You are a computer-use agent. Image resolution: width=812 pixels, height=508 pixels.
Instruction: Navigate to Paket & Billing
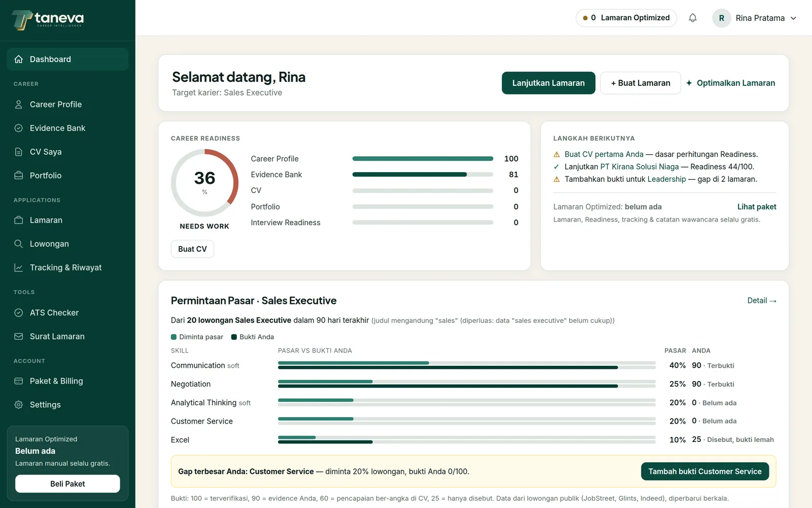point(67,381)
